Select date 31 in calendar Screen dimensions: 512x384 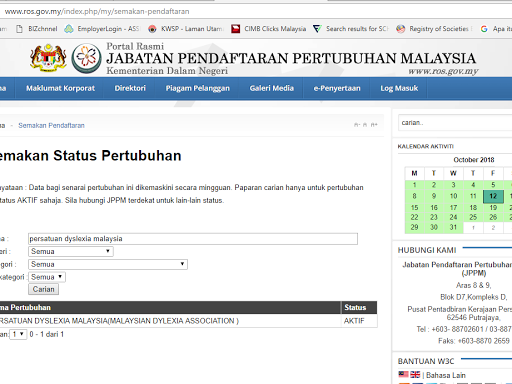click(x=453, y=227)
